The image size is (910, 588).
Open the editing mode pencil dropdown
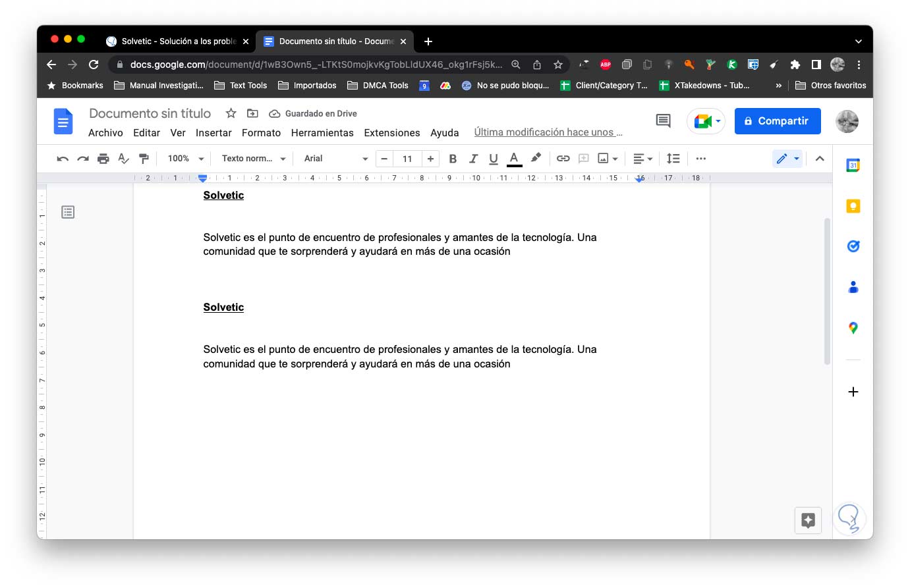coord(787,159)
